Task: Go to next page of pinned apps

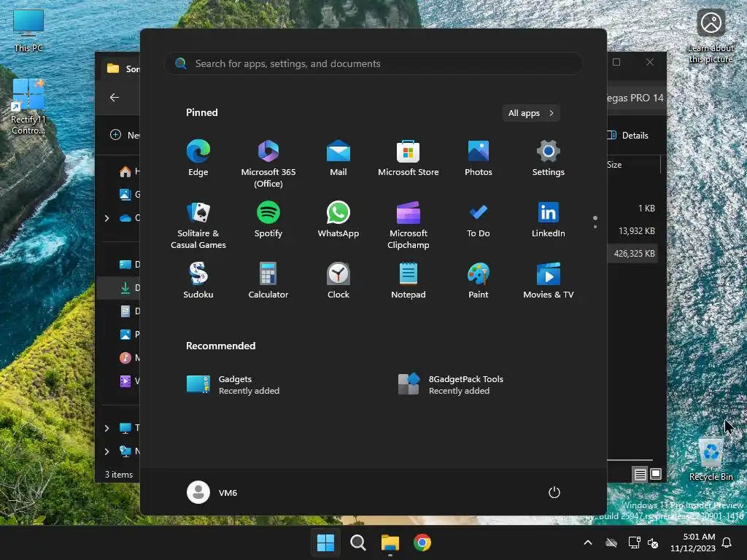Action: pos(595,226)
